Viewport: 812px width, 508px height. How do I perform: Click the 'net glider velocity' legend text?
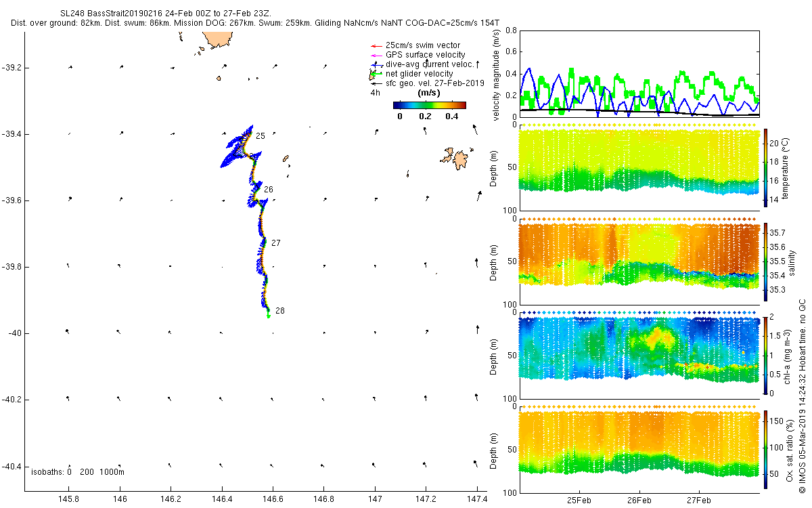pyautogui.click(x=420, y=74)
